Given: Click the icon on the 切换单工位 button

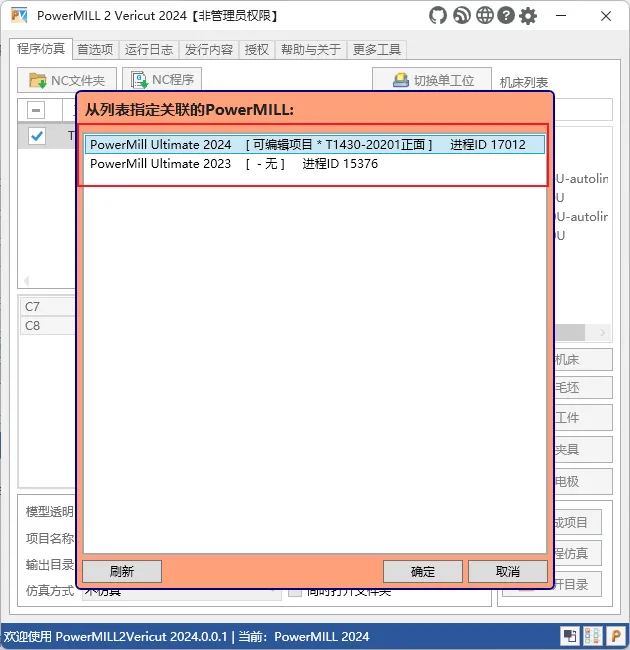Looking at the screenshot, I should pyautogui.click(x=401, y=80).
